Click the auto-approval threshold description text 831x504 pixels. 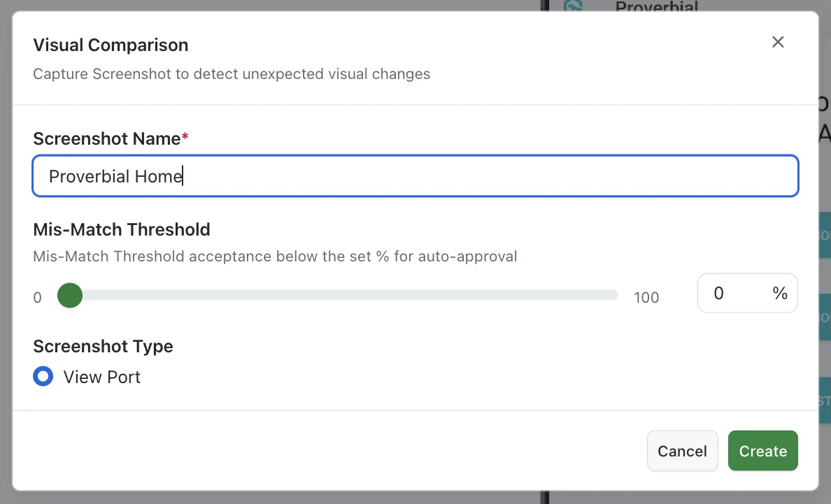[274, 257]
